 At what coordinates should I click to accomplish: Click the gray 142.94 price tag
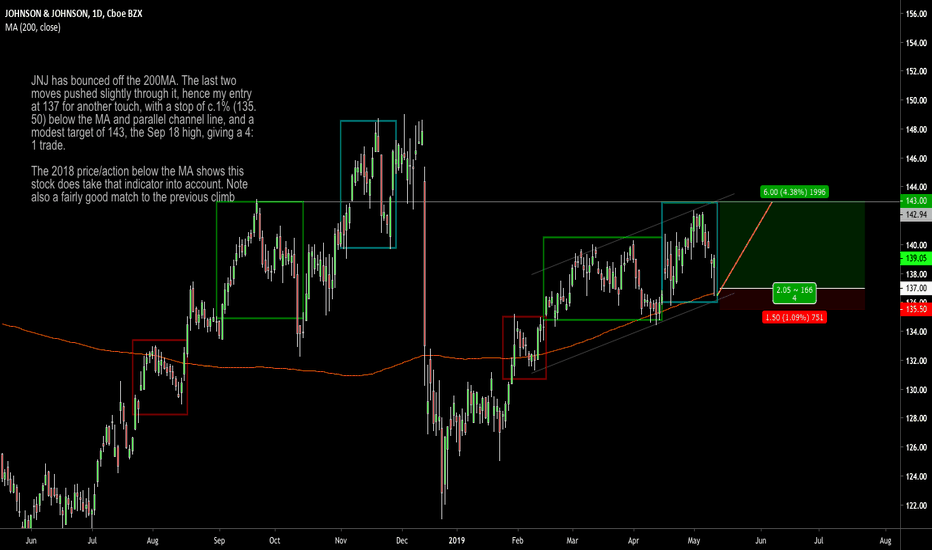pyautogui.click(x=916, y=215)
